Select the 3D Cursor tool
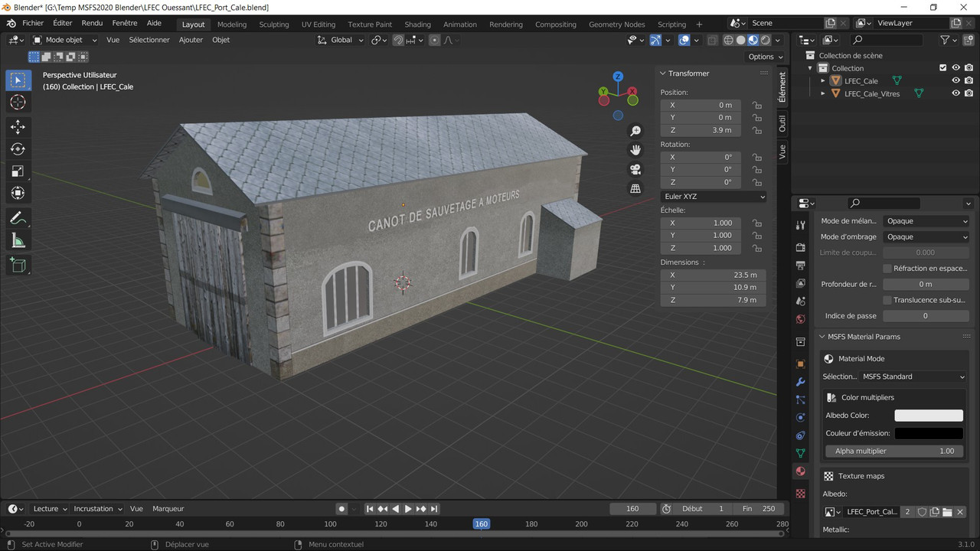The width and height of the screenshot is (980, 551). [x=18, y=103]
